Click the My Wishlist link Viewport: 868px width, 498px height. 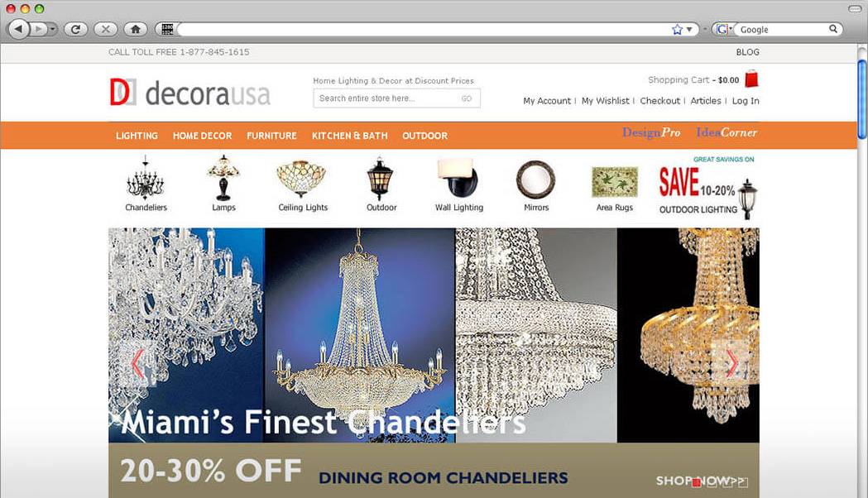pyautogui.click(x=605, y=101)
